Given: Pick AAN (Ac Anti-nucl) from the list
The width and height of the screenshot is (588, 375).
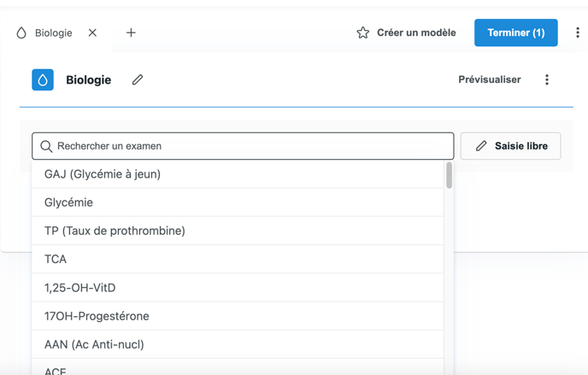Looking at the screenshot, I should tap(94, 344).
